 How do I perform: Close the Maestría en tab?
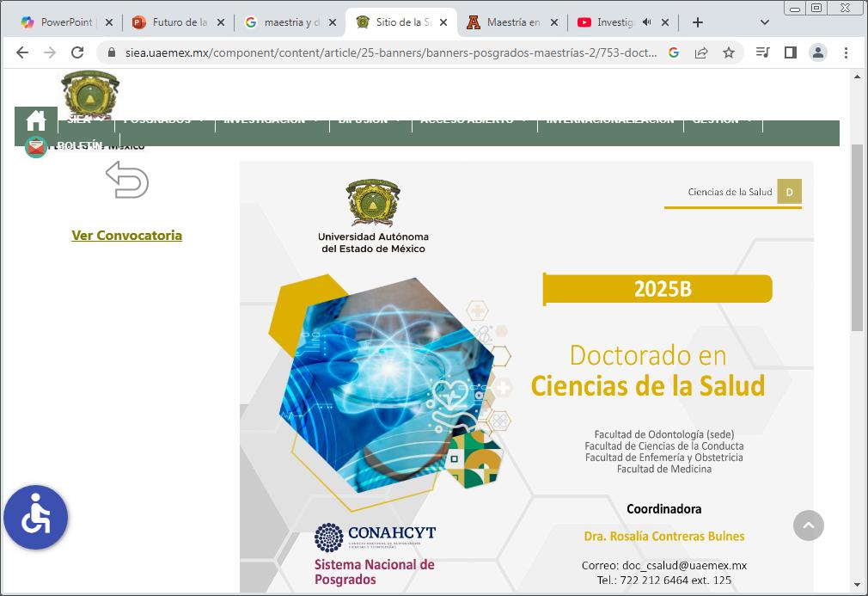(x=554, y=22)
